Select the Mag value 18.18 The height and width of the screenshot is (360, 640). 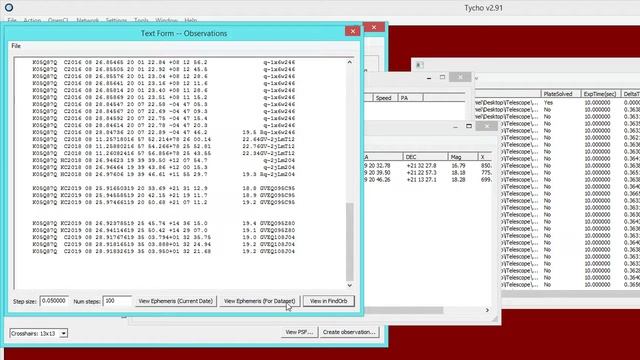458,173
